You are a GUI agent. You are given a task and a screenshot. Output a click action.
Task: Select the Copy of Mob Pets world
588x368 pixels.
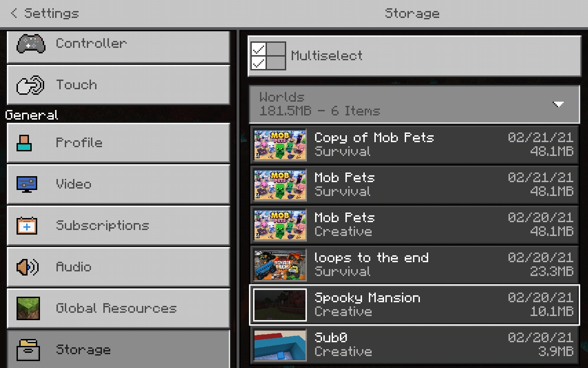tap(414, 145)
